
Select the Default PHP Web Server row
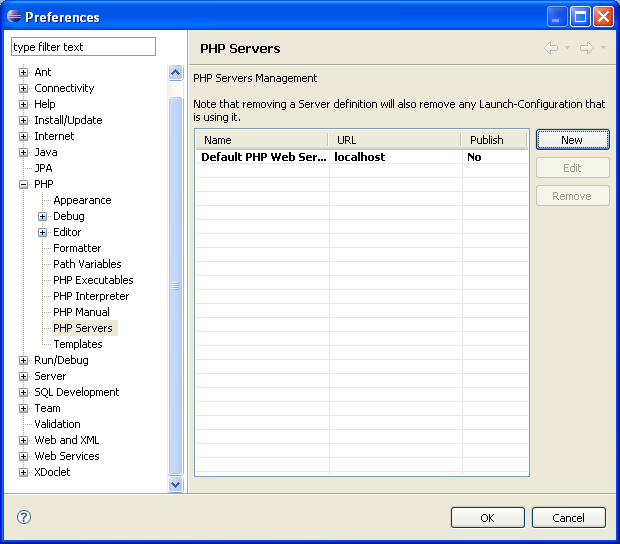(x=263, y=157)
